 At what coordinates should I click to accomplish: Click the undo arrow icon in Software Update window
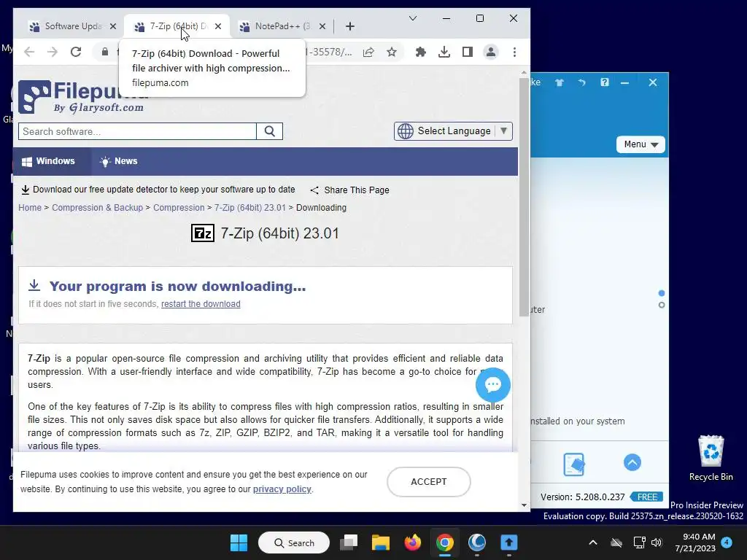tap(581, 82)
